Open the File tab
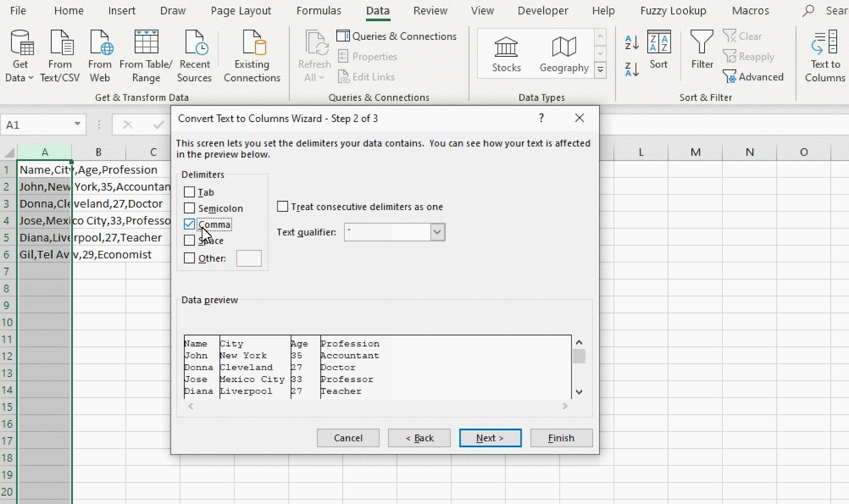Viewport: 849px width, 504px height. tap(18, 11)
